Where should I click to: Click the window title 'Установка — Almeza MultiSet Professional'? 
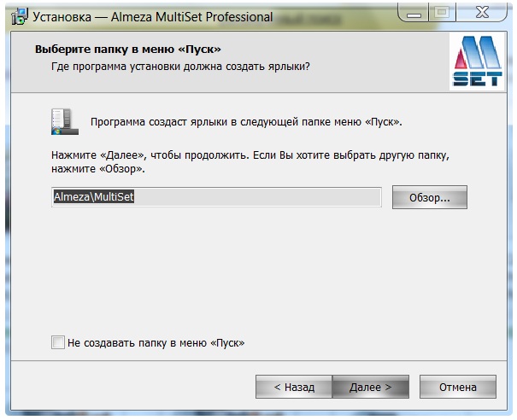coord(153,17)
